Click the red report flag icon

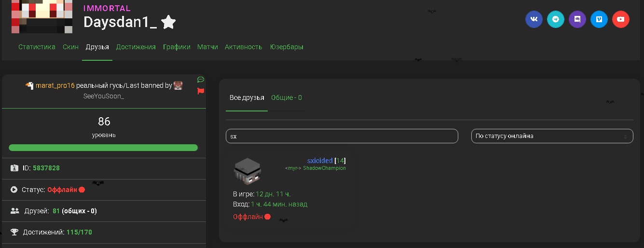201,91
